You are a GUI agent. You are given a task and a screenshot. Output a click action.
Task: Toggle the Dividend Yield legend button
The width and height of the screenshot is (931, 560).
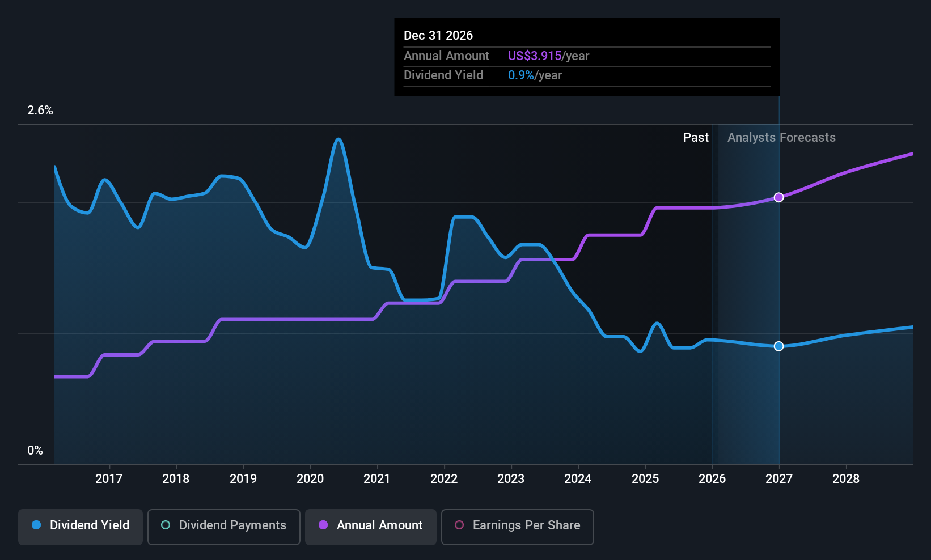81,527
